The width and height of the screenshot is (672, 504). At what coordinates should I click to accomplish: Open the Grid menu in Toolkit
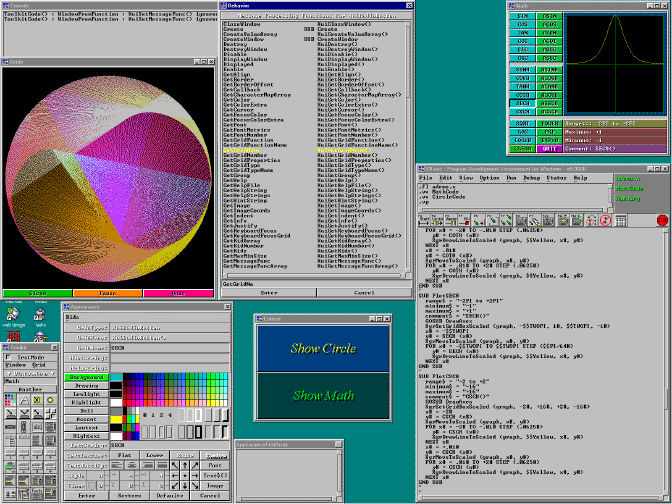pos(39,365)
